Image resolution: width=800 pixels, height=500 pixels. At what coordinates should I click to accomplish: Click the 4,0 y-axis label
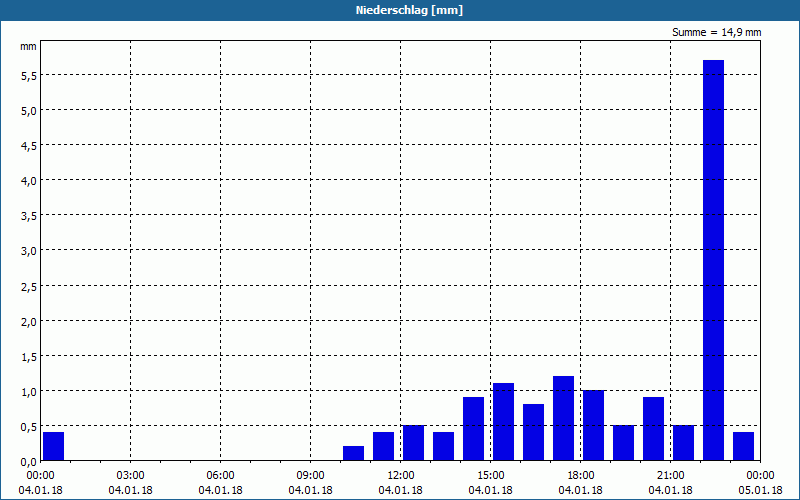click(29, 180)
